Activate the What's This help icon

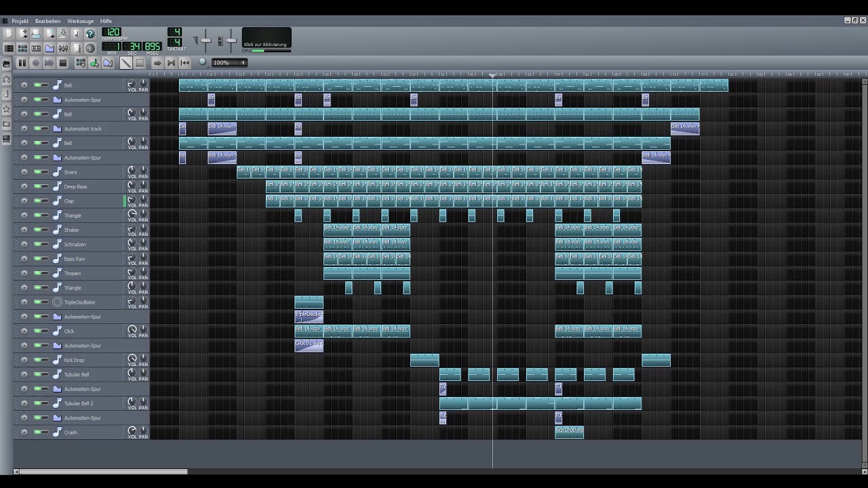click(x=90, y=33)
